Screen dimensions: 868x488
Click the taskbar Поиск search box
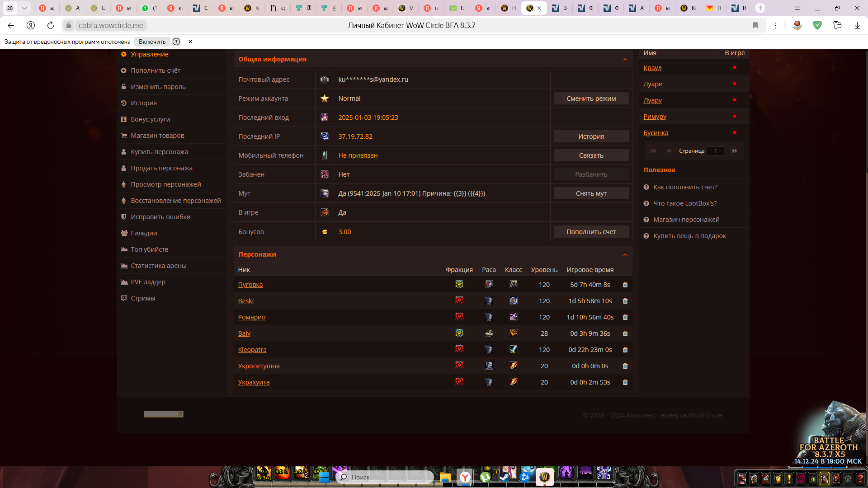[x=385, y=477]
